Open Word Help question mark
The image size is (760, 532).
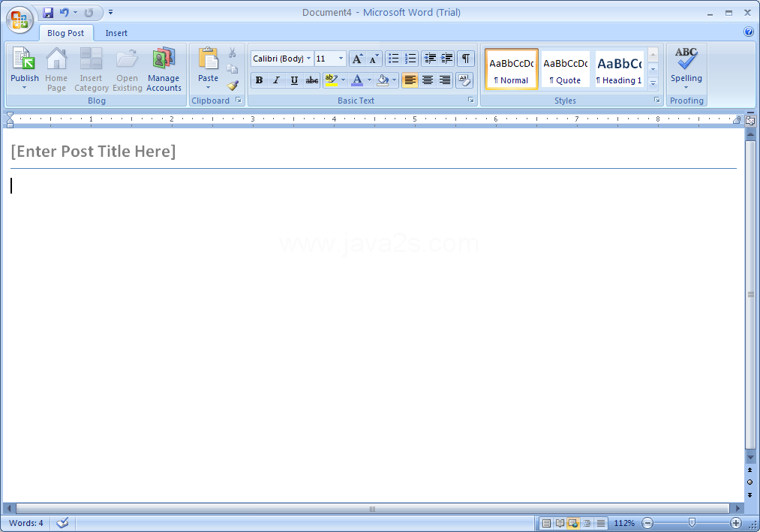coord(748,32)
